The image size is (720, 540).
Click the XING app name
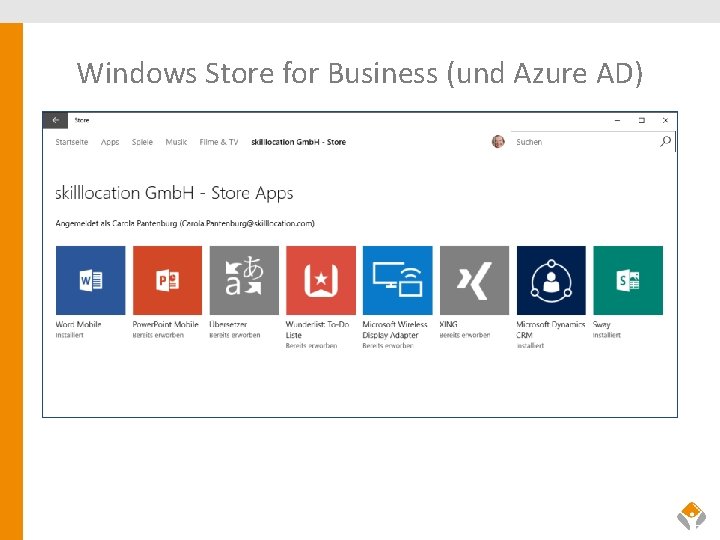click(x=449, y=324)
